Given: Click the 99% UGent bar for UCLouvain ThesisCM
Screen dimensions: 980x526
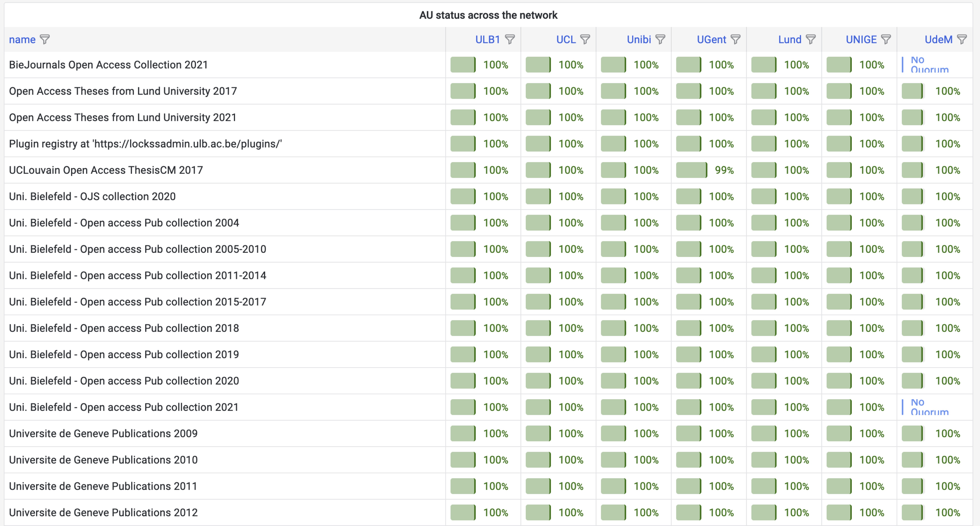Looking at the screenshot, I should (692, 170).
